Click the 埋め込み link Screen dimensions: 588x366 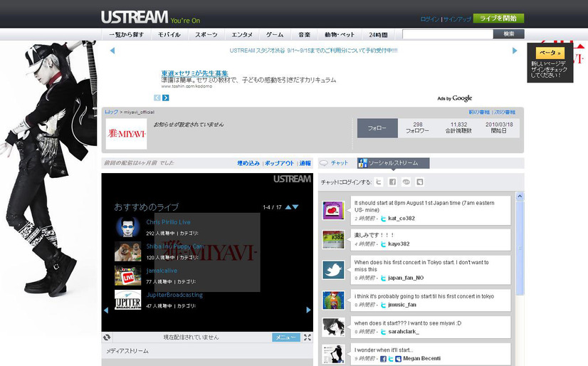click(248, 163)
